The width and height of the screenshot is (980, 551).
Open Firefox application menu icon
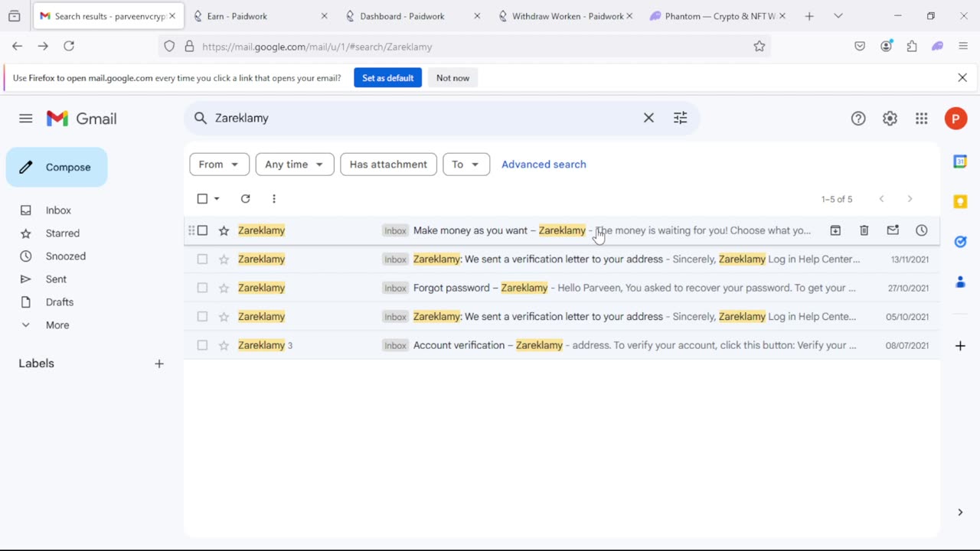click(x=963, y=47)
